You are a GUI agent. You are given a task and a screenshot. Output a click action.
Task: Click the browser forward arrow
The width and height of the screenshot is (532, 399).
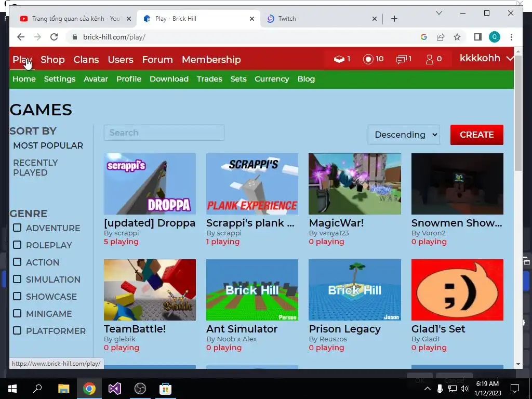[x=37, y=37]
